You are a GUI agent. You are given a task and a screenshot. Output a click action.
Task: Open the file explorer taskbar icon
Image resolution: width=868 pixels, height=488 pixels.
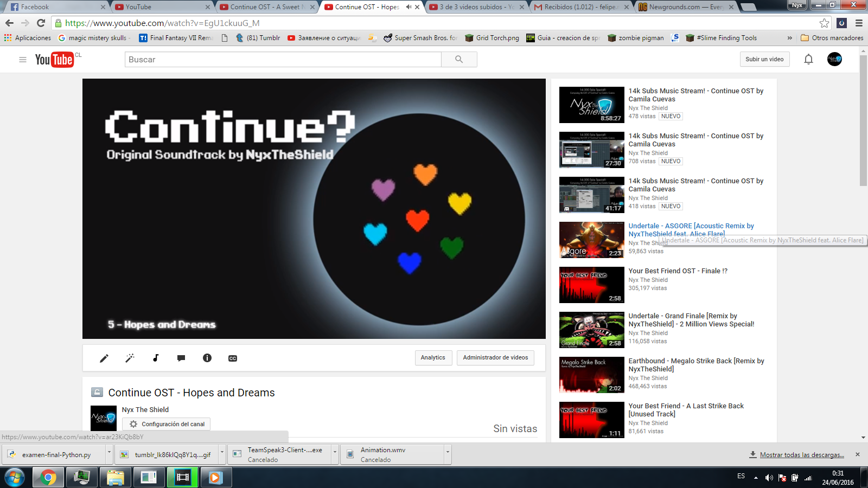coord(115,478)
